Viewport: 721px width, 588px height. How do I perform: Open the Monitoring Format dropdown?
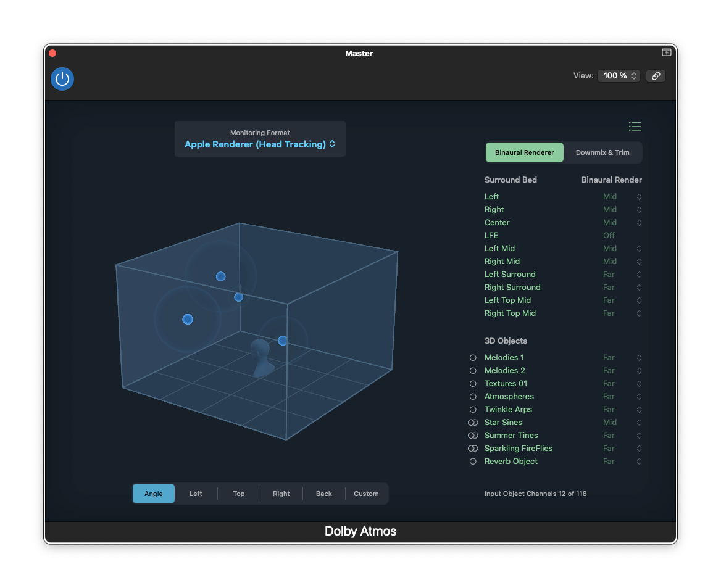click(x=260, y=144)
